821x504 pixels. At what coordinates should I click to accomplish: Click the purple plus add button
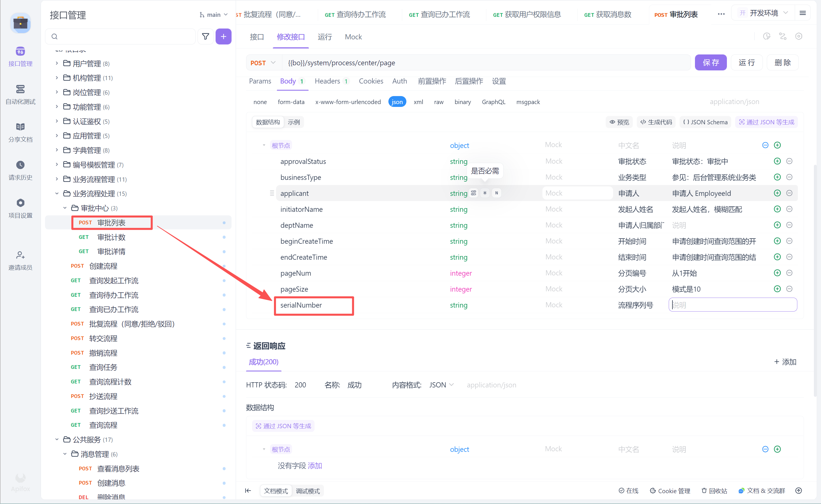click(x=223, y=36)
